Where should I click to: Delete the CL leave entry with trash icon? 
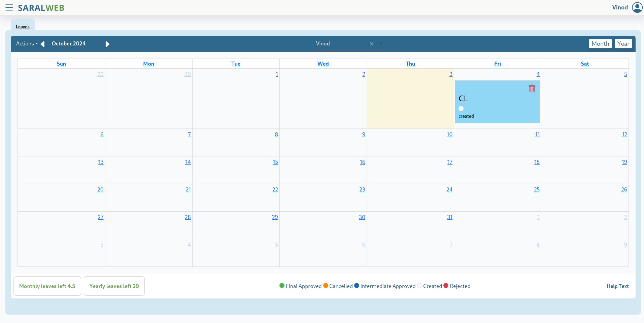(532, 88)
